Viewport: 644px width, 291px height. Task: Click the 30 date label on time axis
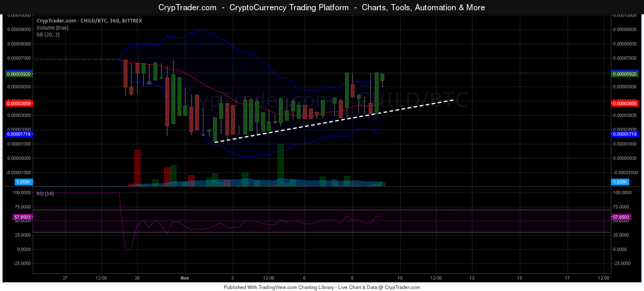(x=137, y=278)
